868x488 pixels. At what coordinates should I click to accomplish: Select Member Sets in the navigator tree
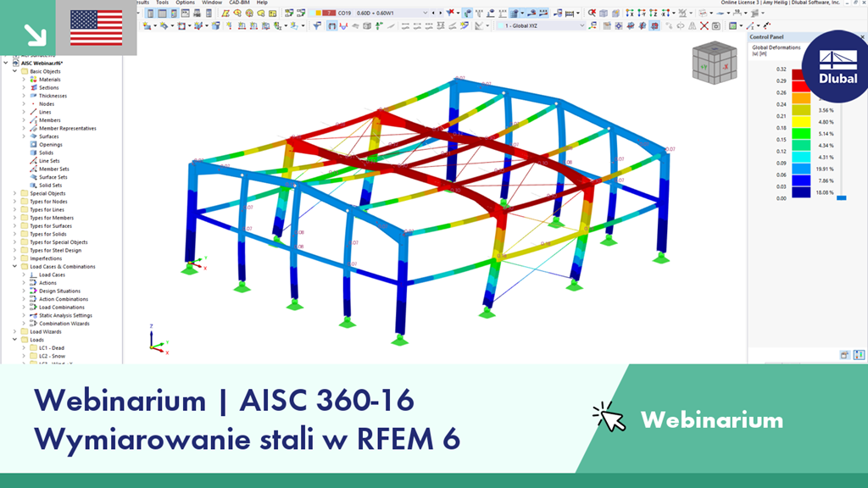(54, 169)
